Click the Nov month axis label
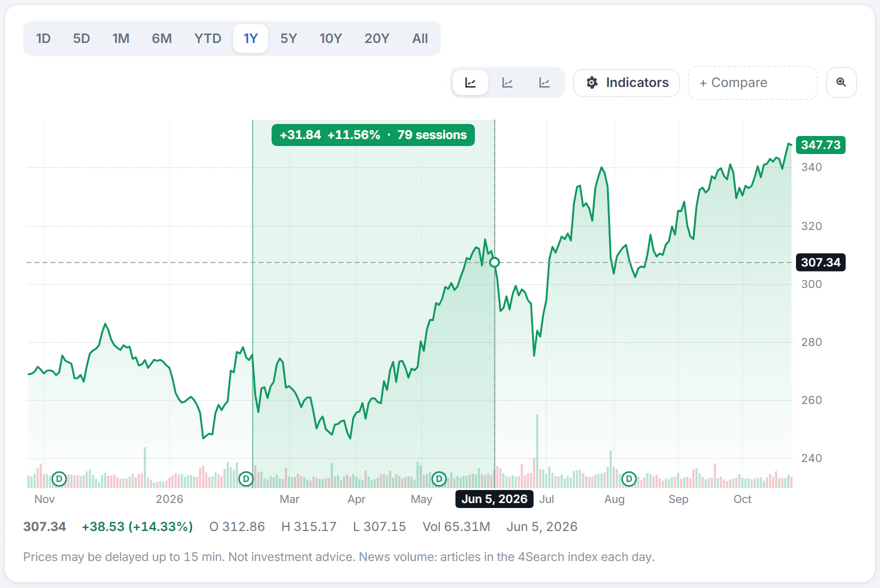880x588 pixels. click(x=44, y=499)
